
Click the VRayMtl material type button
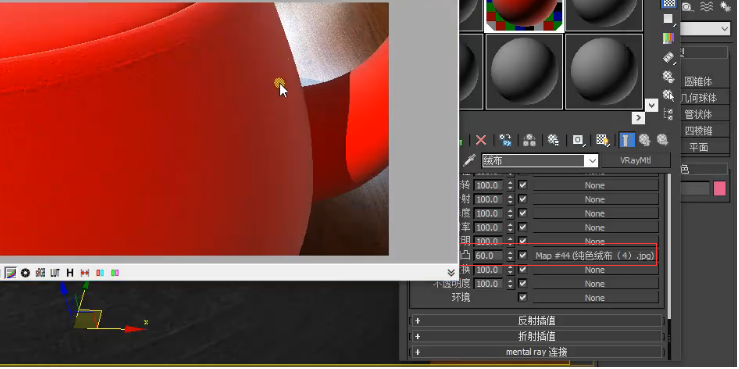(x=636, y=161)
